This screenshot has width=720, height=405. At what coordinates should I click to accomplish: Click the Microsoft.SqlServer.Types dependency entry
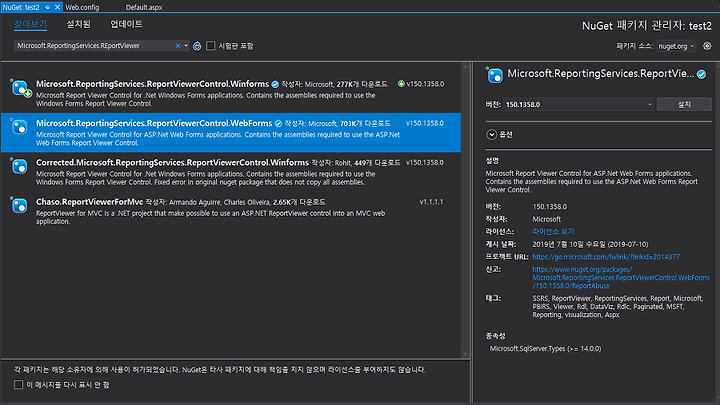click(x=546, y=349)
